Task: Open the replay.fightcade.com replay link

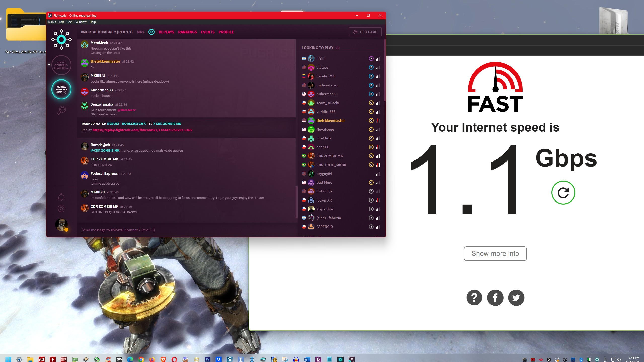Action: pos(142,130)
